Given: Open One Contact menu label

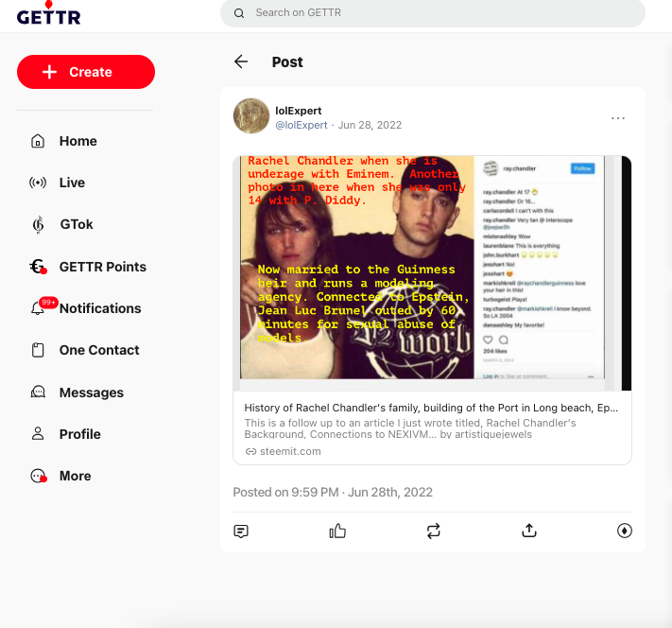Looking at the screenshot, I should [99, 350].
